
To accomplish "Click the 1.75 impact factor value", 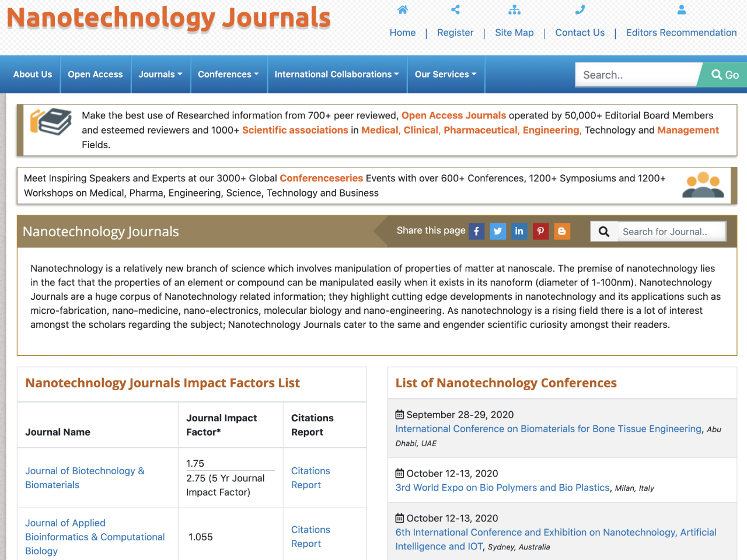I will (195, 464).
